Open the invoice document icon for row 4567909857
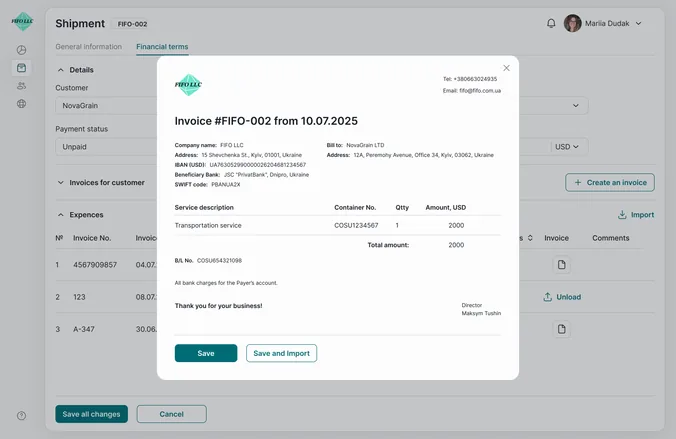676x439 pixels. click(561, 265)
